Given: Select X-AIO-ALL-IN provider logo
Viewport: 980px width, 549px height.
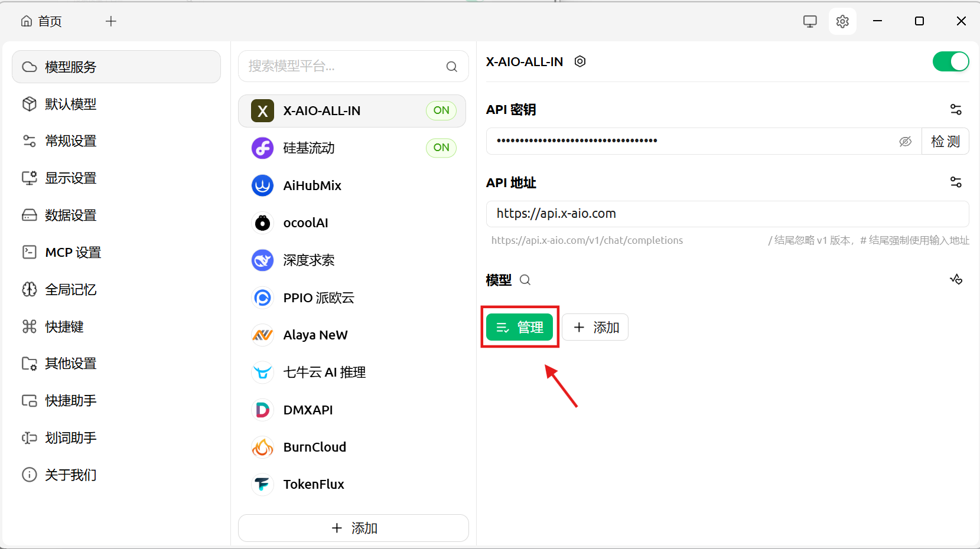Looking at the screenshot, I should click(x=262, y=110).
